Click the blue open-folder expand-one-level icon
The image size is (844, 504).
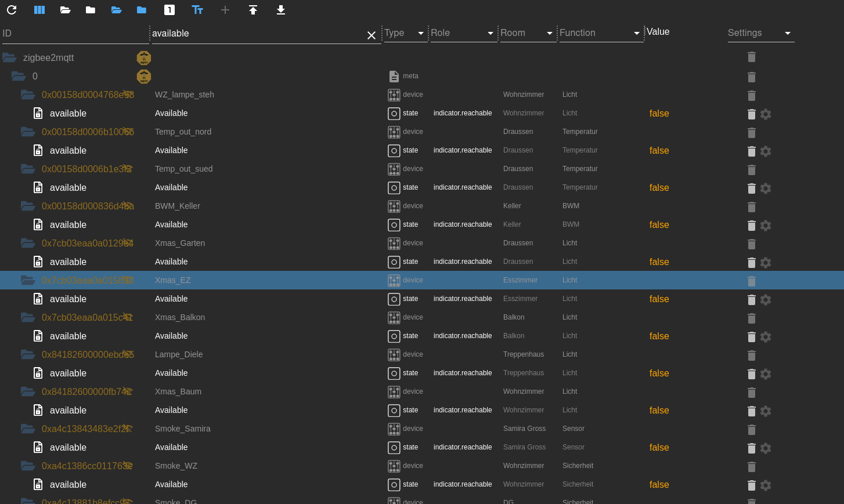[x=116, y=10]
